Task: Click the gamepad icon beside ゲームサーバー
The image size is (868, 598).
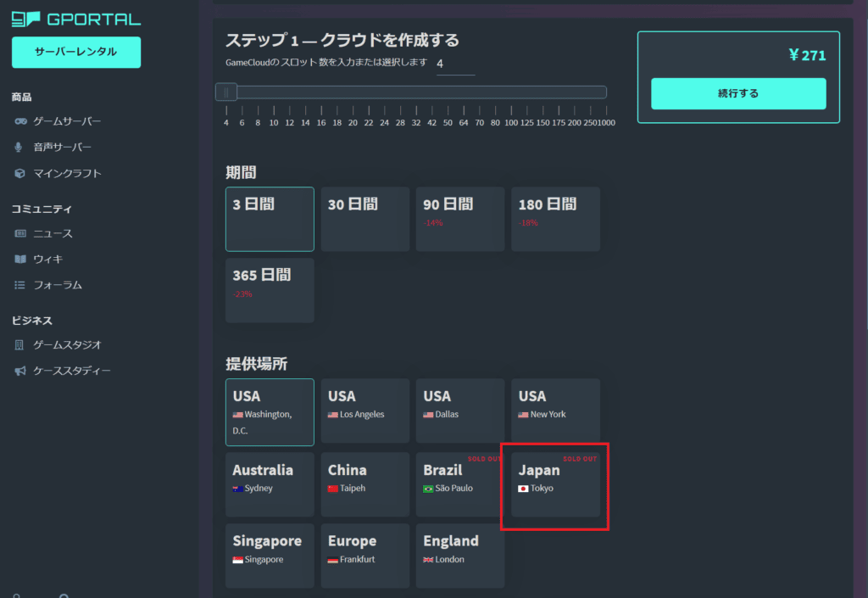Action: click(20, 121)
